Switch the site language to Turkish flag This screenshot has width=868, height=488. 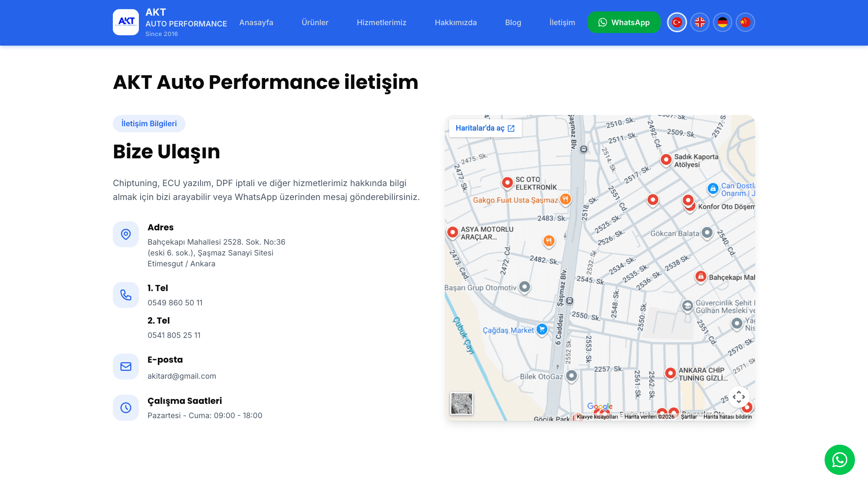[677, 22]
